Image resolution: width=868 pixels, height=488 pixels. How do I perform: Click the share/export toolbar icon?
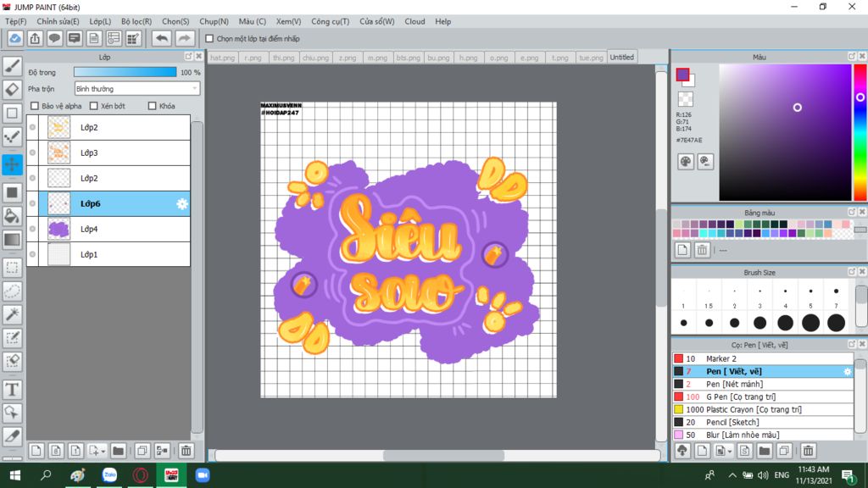[x=35, y=39]
